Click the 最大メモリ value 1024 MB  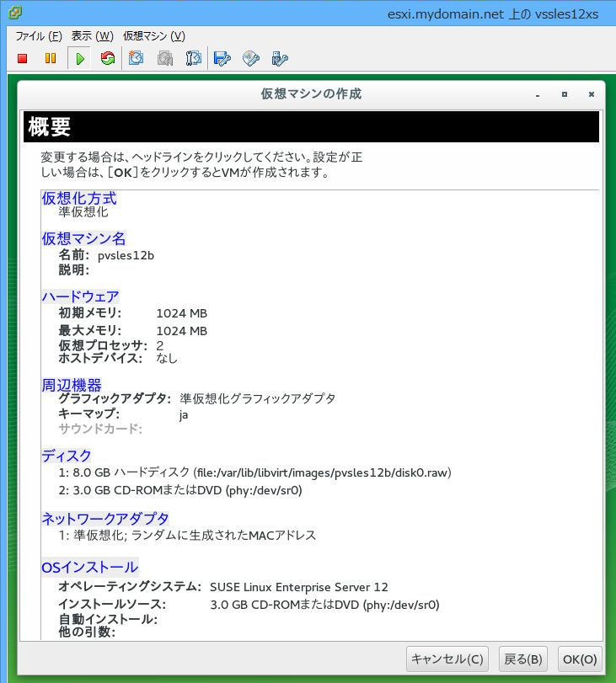click(182, 331)
